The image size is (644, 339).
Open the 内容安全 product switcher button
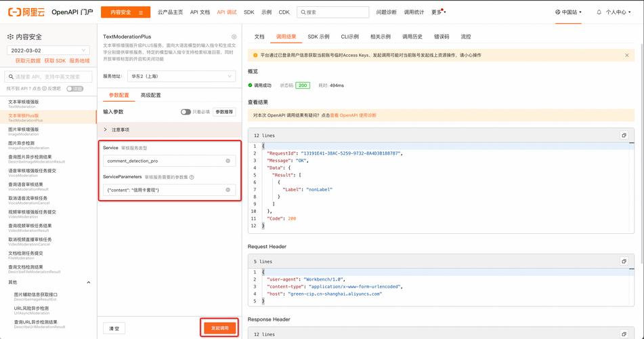(x=126, y=12)
